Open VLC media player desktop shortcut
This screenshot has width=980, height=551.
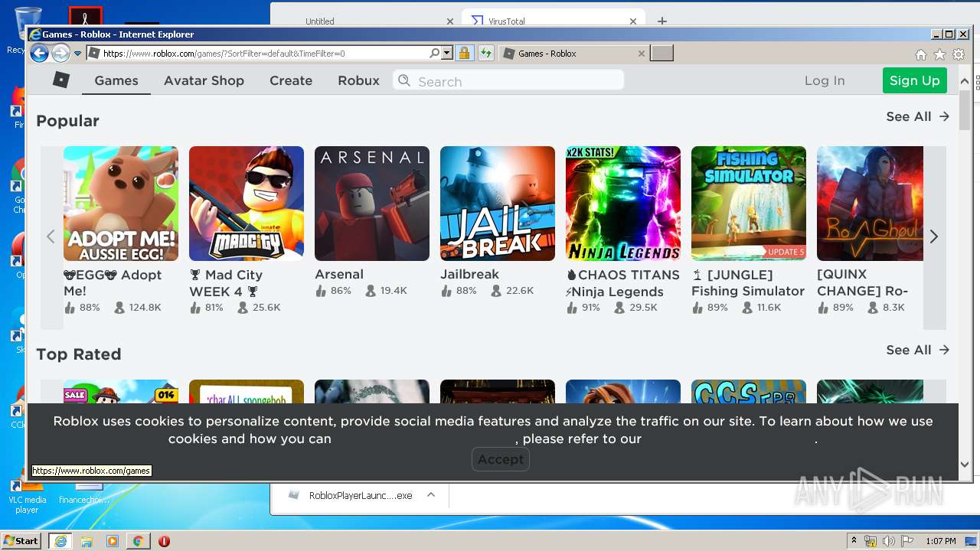pyautogui.click(x=27, y=496)
